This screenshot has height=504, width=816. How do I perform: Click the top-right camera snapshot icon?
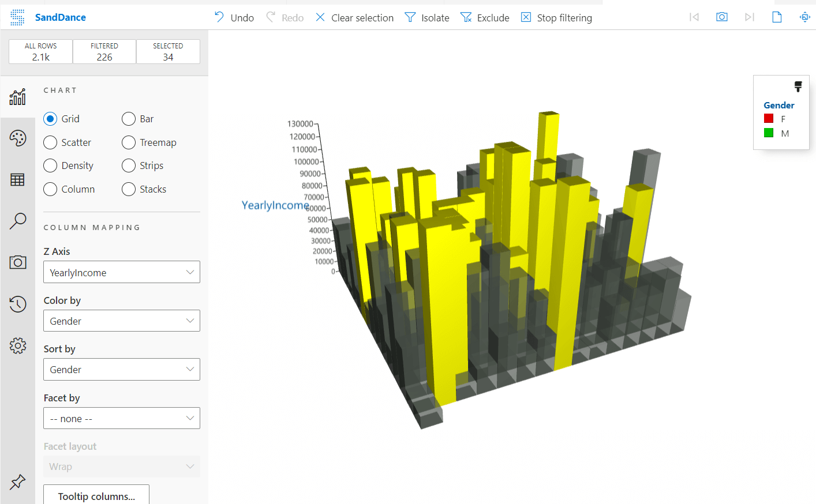click(721, 17)
